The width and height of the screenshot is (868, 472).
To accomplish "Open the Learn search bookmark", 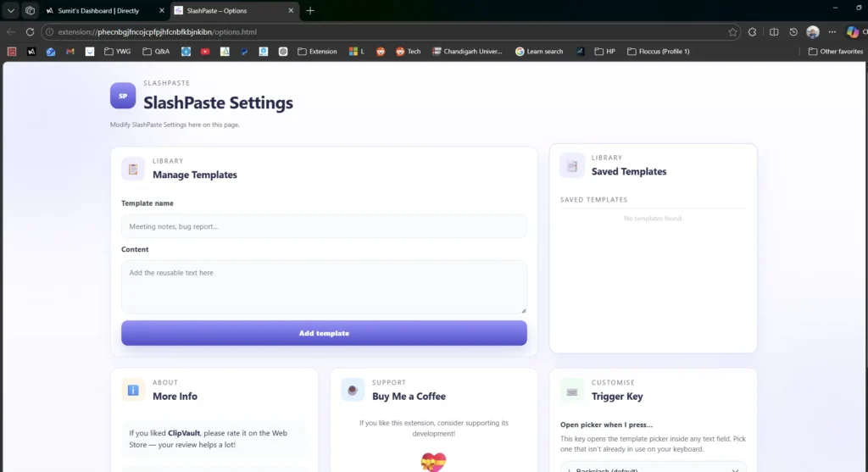I will pos(539,51).
